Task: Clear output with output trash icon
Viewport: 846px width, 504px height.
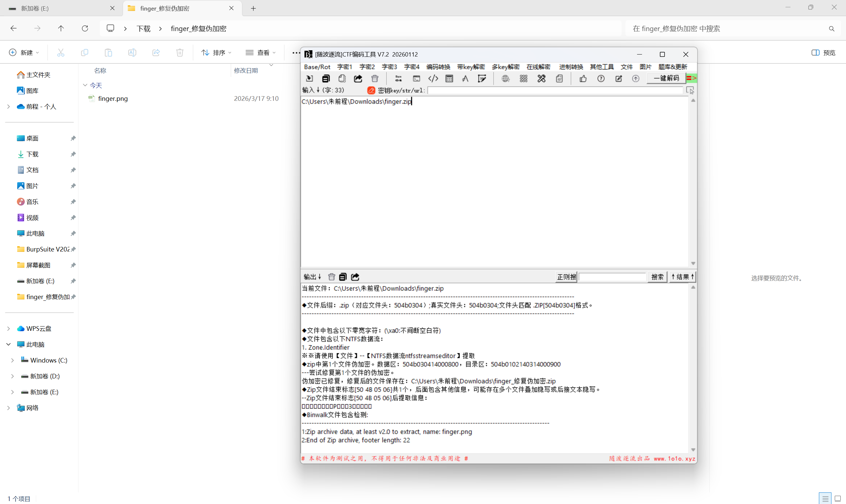Action: click(x=332, y=277)
